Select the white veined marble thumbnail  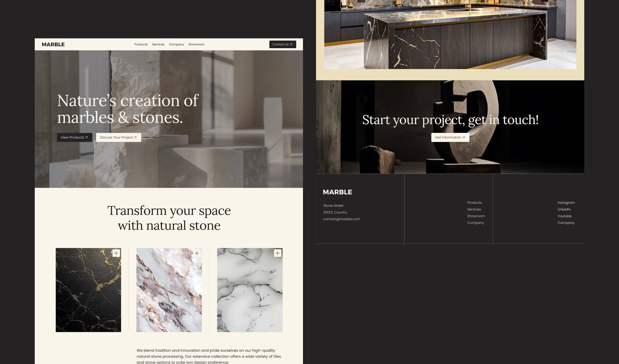coord(250,290)
